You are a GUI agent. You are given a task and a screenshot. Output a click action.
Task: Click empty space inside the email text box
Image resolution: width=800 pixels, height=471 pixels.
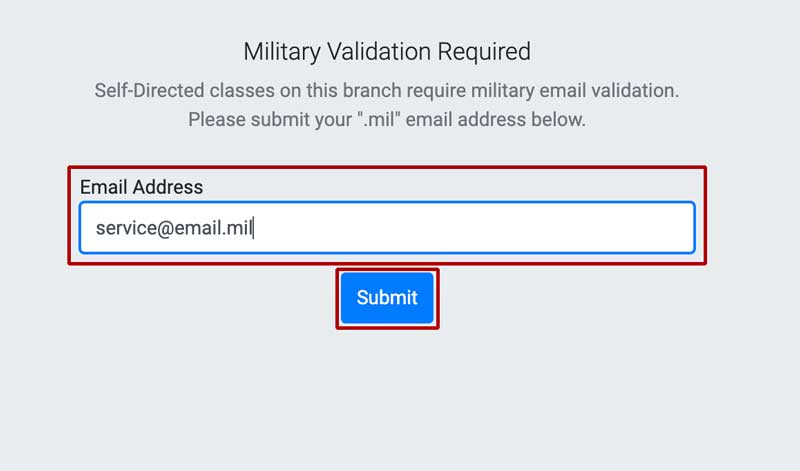coord(480,228)
